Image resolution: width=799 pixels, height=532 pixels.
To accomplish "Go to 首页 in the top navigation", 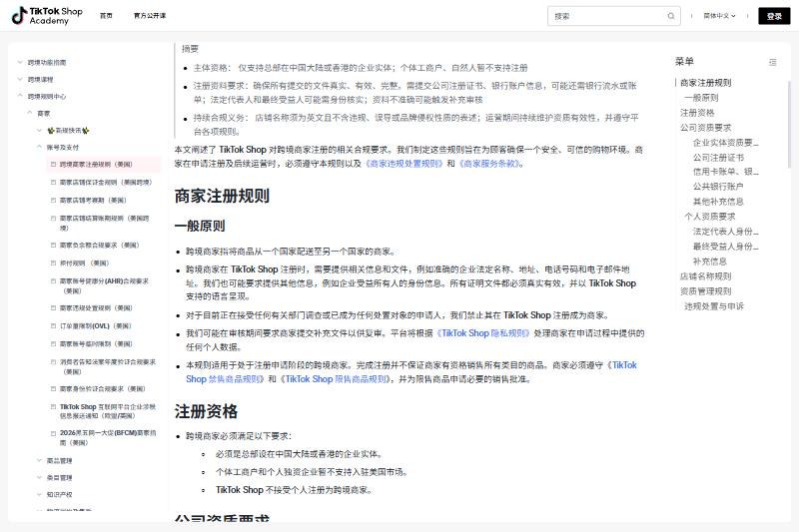I will click(x=106, y=16).
